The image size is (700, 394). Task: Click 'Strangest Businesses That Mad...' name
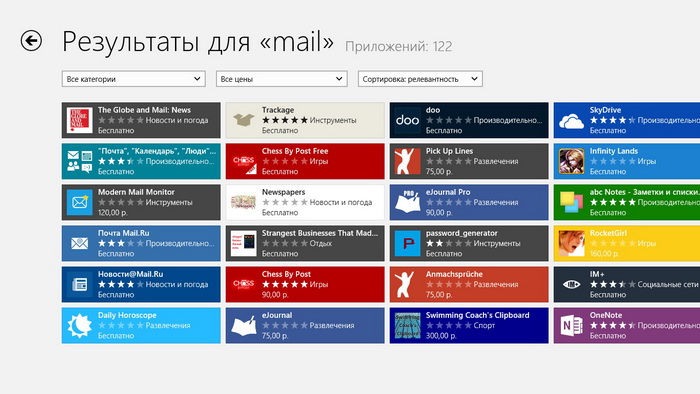point(320,233)
